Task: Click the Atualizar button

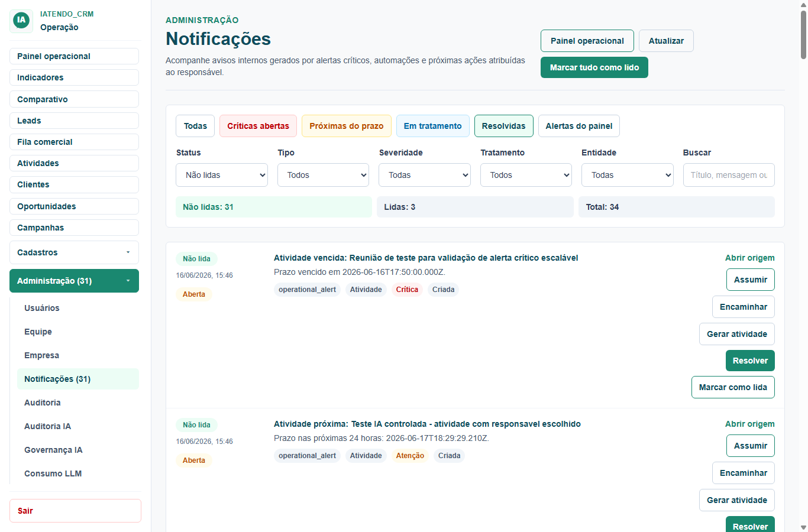Action: click(x=666, y=41)
